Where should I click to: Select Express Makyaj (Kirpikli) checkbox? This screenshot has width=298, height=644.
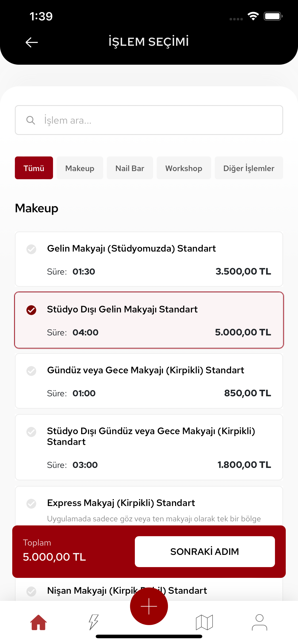tap(31, 504)
